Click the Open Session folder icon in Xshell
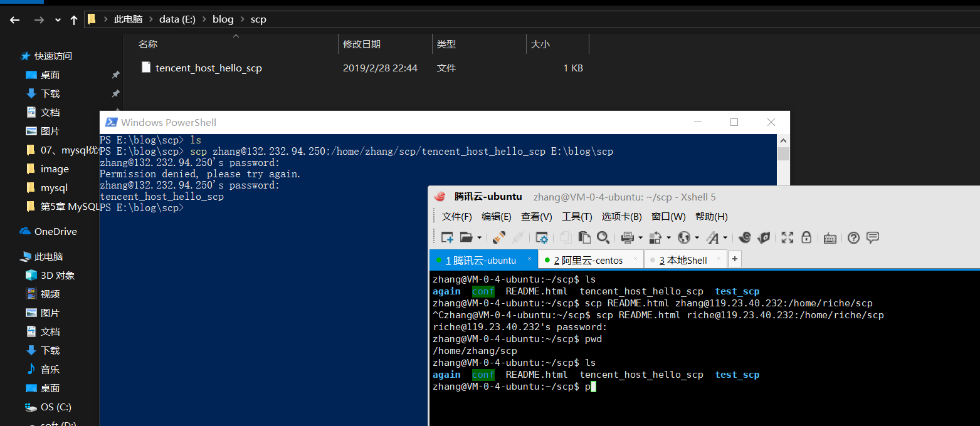The height and width of the screenshot is (426, 980). [x=466, y=237]
